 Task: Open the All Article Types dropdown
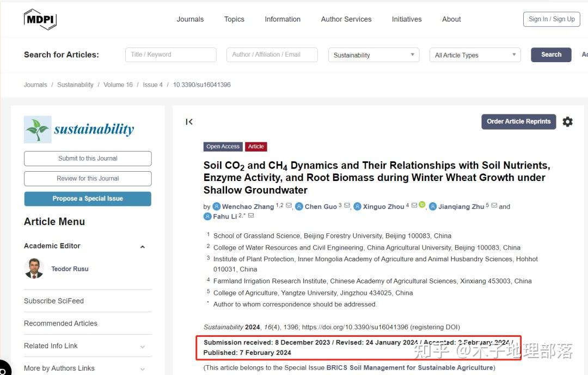[x=475, y=55]
